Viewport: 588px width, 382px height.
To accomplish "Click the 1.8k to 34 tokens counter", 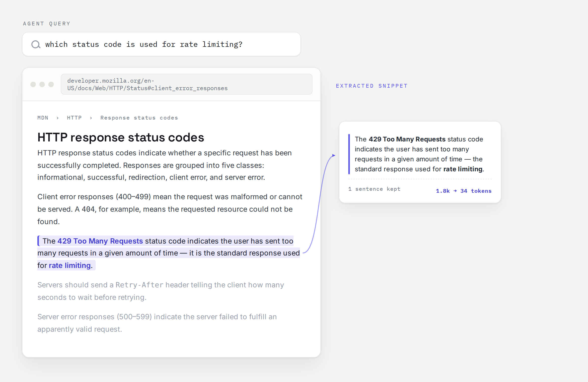I will [x=464, y=191].
